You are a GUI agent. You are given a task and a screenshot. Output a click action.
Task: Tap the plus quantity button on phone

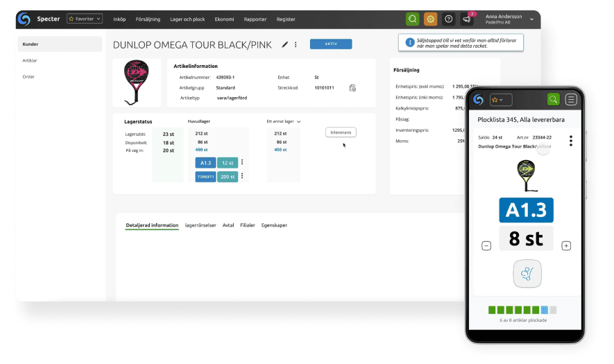point(566,246)
